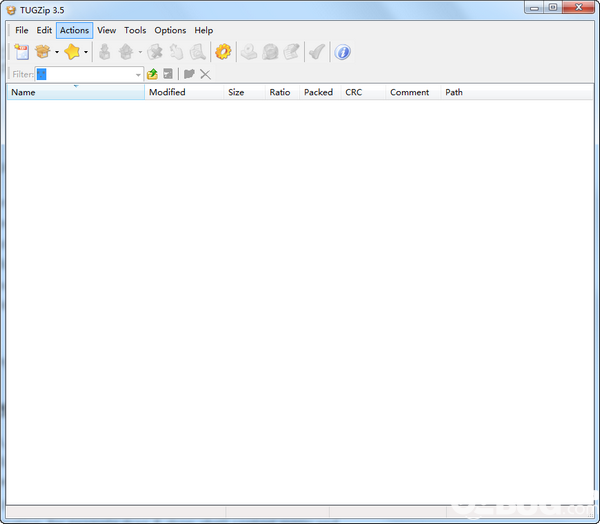Screen dimensions: 600x524
Task: Clear the filter with the X icon
Action: pos(205,74)
